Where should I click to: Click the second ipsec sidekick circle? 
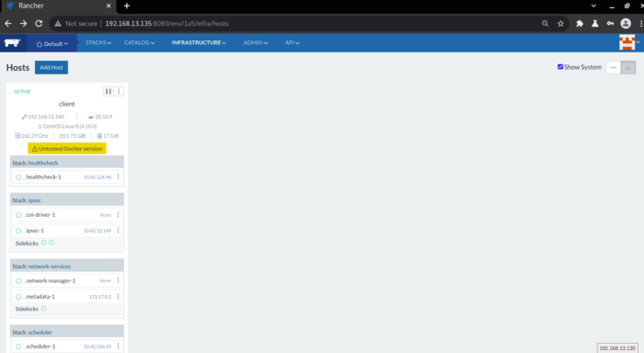(x=52, y=243)
